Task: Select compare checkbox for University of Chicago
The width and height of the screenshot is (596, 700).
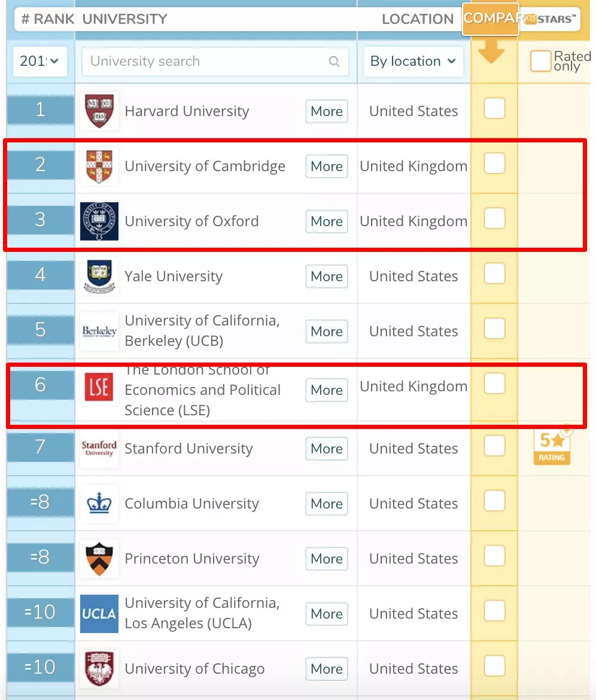Action: point(495,666)
